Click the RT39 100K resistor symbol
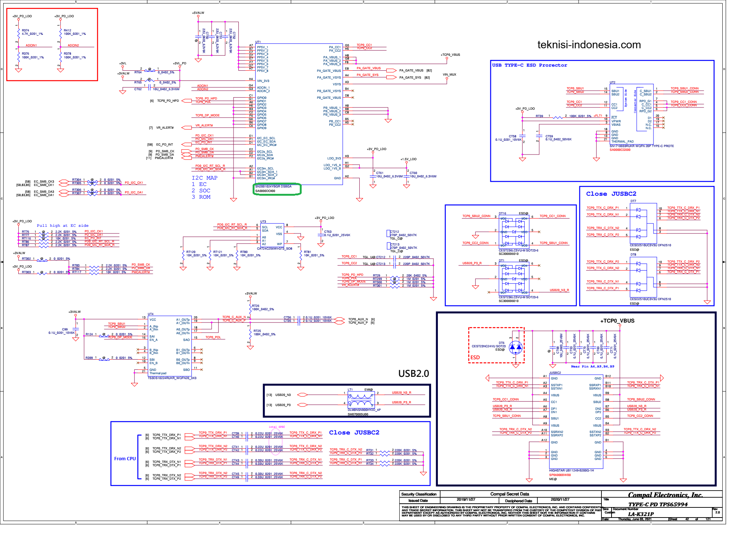This screenshot has height=534, width=756. tap(558, 118)
